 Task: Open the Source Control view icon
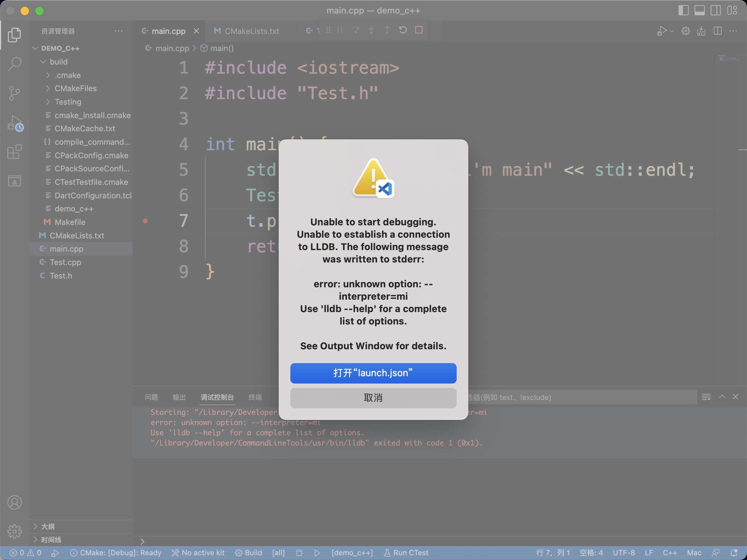pos(15,93)
